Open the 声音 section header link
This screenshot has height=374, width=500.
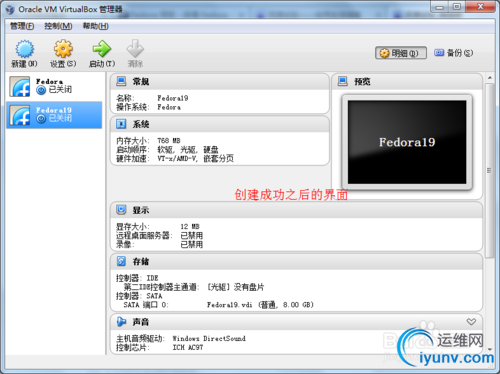coord(141,322)
